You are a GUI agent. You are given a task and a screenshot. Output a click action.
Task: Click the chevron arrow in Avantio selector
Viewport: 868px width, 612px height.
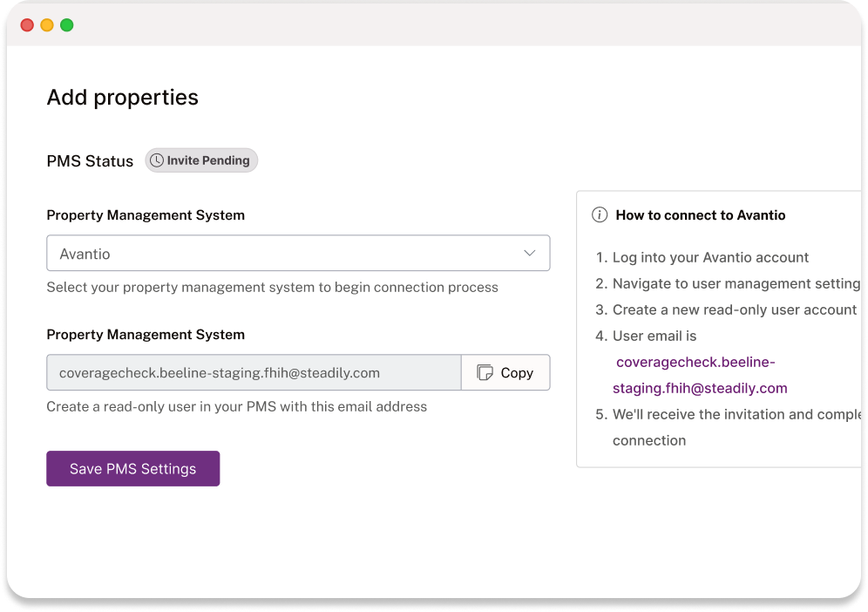pyautogui.click(x=529, y=253)
